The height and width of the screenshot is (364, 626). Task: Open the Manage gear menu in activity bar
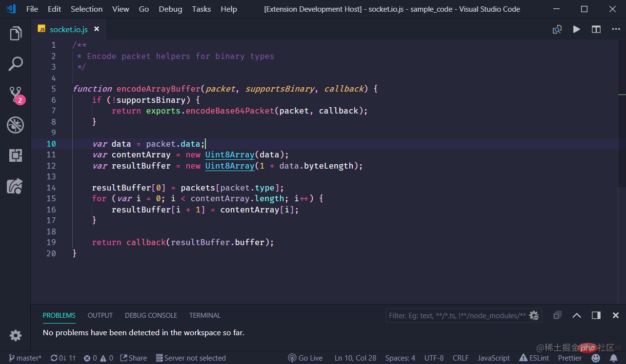point(16,335)
